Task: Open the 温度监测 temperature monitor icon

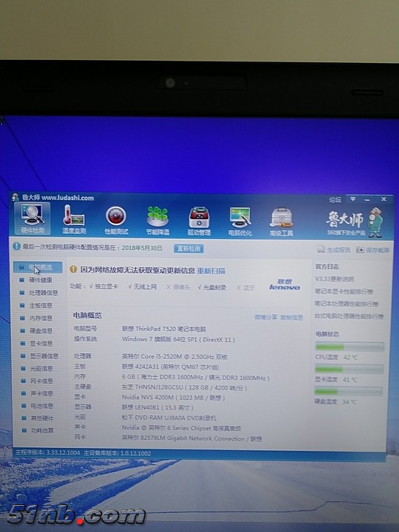Action: pyautogui.click(x=74, y=220)
